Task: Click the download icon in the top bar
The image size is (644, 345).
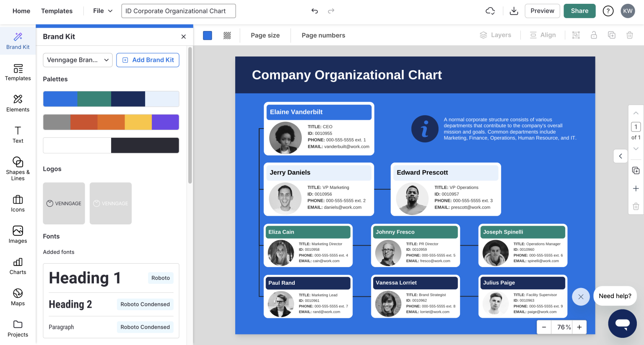Action: pos(514,10)
